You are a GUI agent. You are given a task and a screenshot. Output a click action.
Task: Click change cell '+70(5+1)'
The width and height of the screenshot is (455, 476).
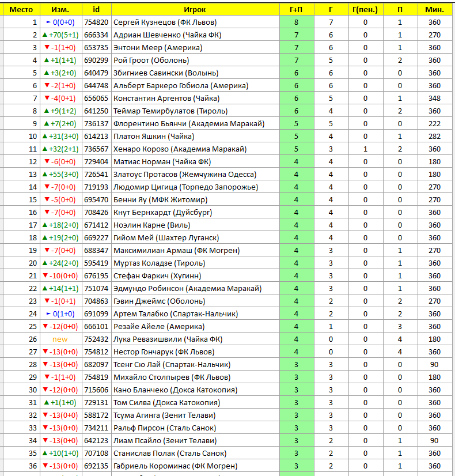coord(60,35)
